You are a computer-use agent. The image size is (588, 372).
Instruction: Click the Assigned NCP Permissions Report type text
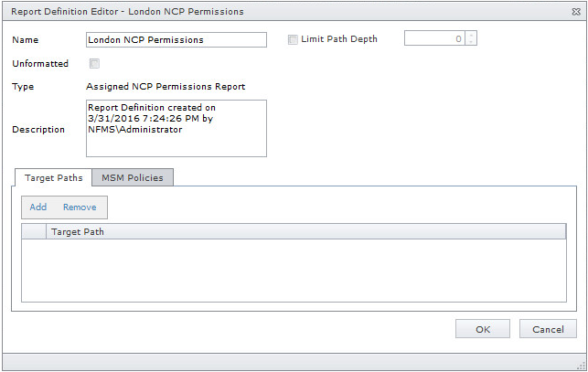click(x=166, y=87)
